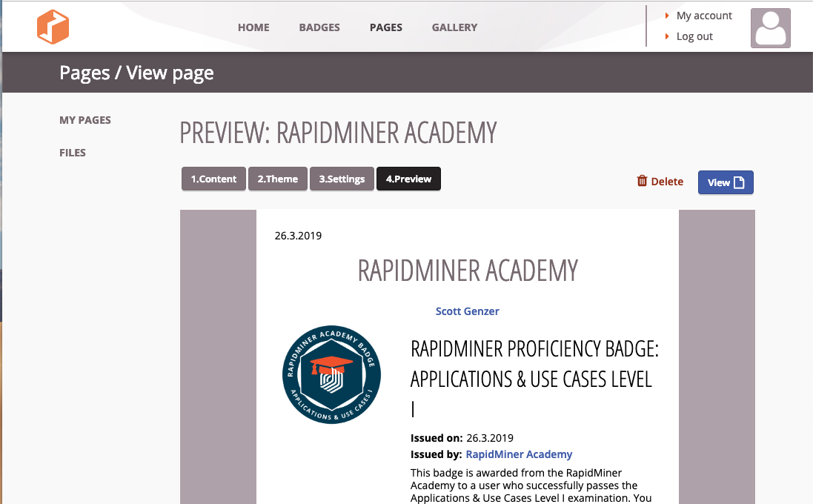Open the PAGES menu
This screenshot has width=813, height=504.
(x=386, y=27)
